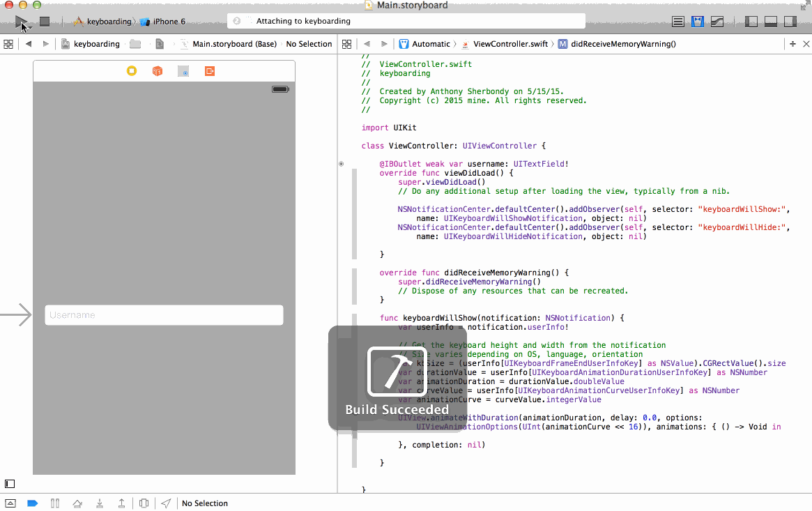Step out in the debugger
This screenshot has height=511, width=812.
[122, 503]
